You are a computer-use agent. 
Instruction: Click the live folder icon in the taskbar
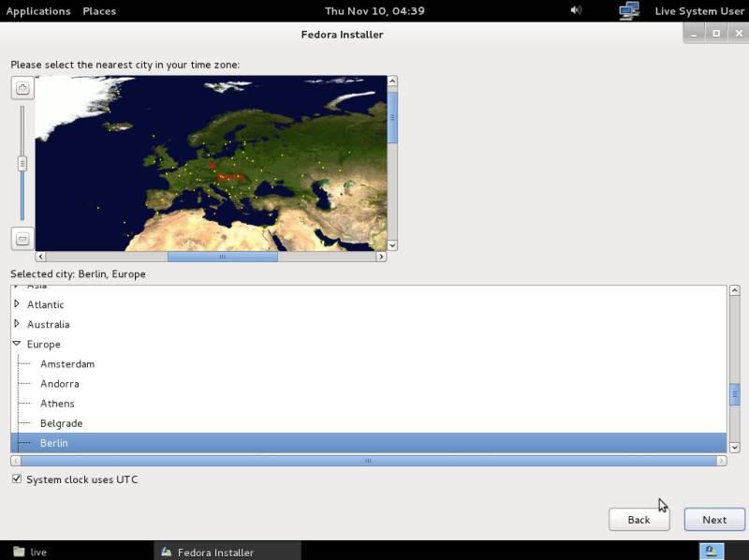coord(19,552)
